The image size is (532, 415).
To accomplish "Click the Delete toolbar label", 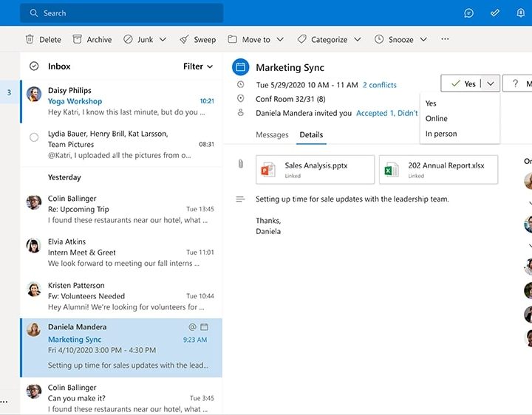I will [x=50, y=40].
